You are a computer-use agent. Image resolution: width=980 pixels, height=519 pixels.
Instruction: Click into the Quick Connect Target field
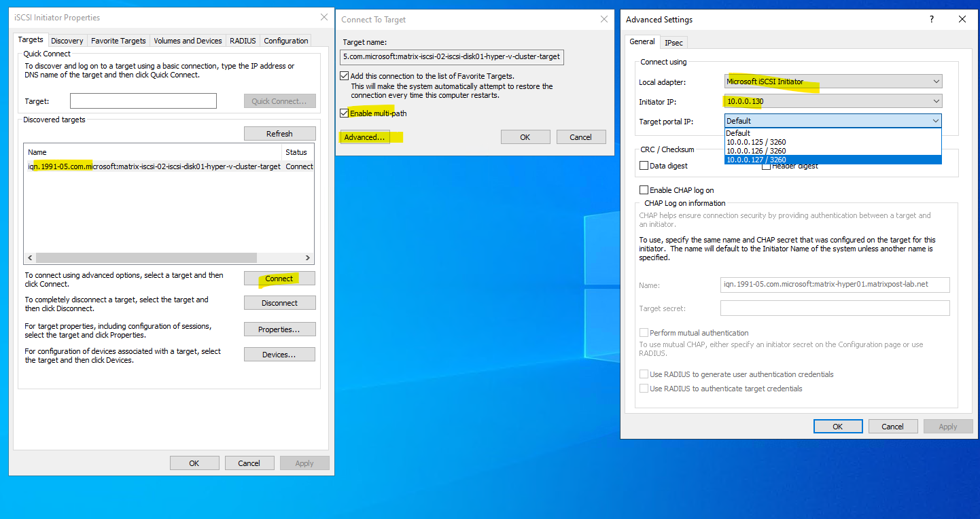coord(143,101)
